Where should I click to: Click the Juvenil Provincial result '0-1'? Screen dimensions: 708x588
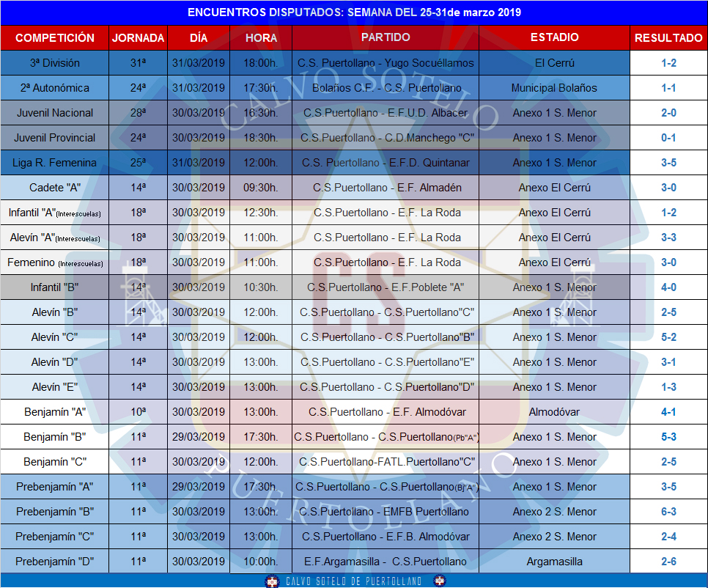(668, 138)
